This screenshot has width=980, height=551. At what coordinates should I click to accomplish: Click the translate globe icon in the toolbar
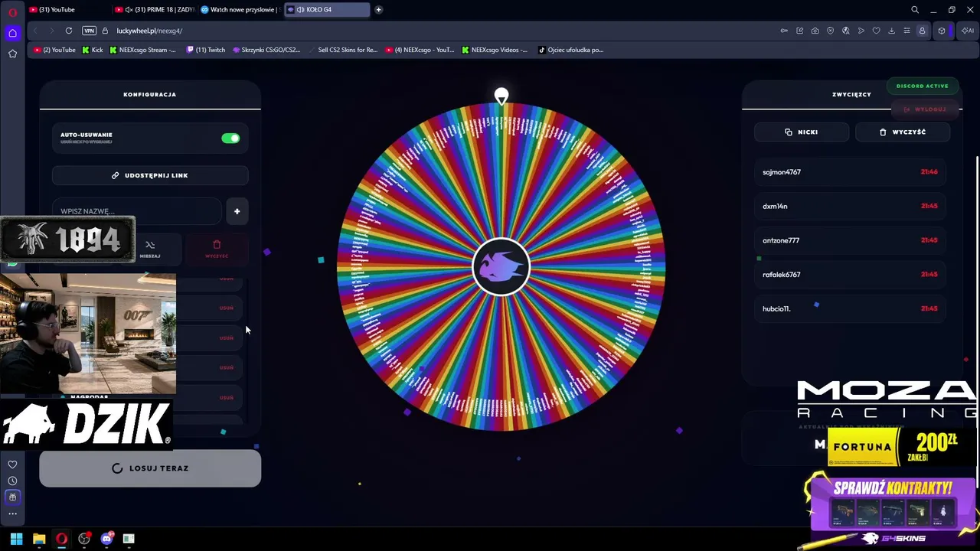pyautogui.click(x=845, y=31)
